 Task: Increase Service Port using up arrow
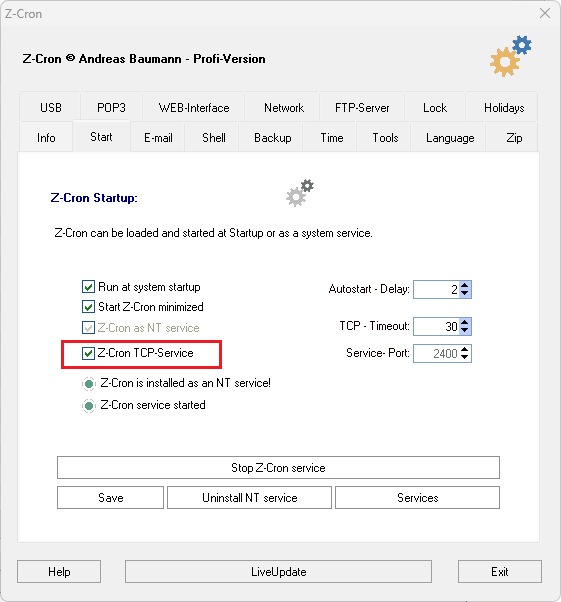click(465, 349)
